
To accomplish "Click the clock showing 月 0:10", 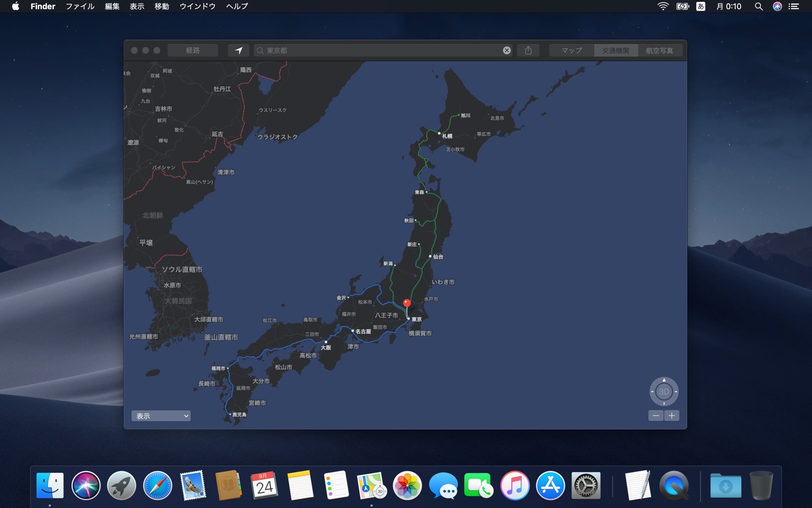I will pyautogui.click(x=729, y=7).
